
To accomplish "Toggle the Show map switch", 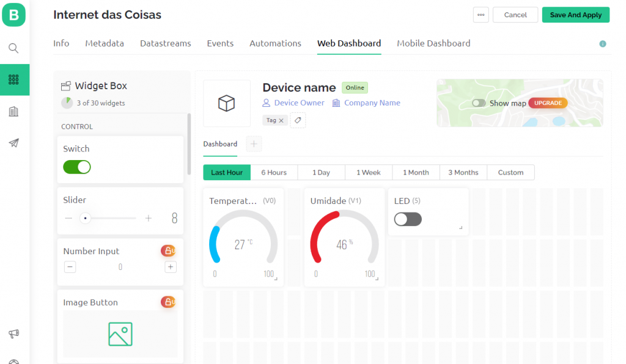I will click(x=479, y=103).
